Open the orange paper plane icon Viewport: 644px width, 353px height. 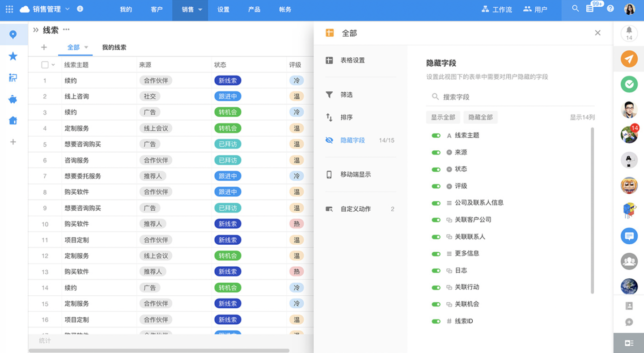[x=629, y=59]
